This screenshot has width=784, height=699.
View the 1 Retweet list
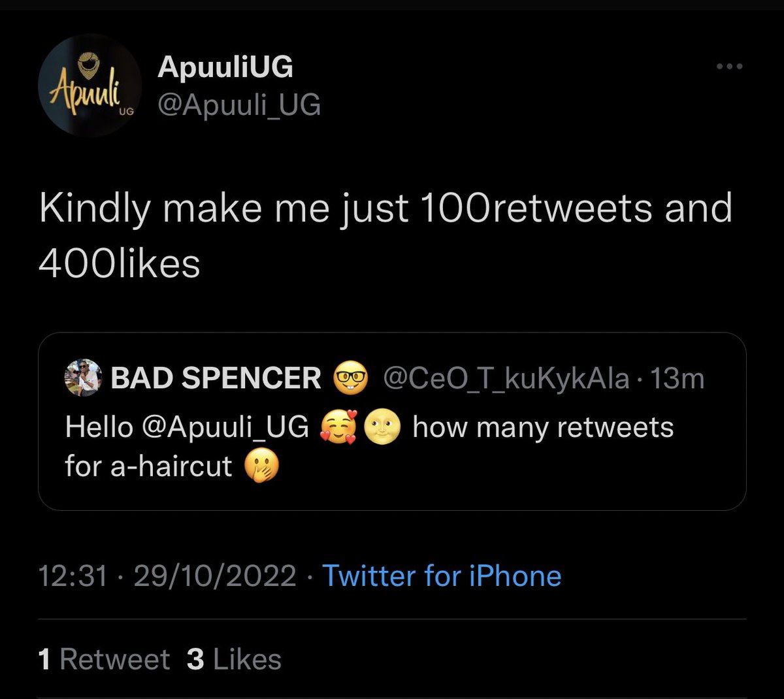click(x=104, y=659)
